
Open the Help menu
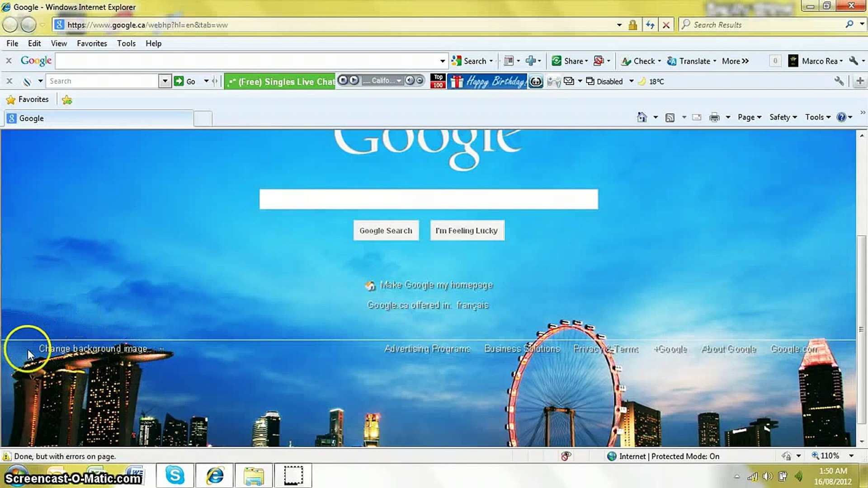point(153,43)
